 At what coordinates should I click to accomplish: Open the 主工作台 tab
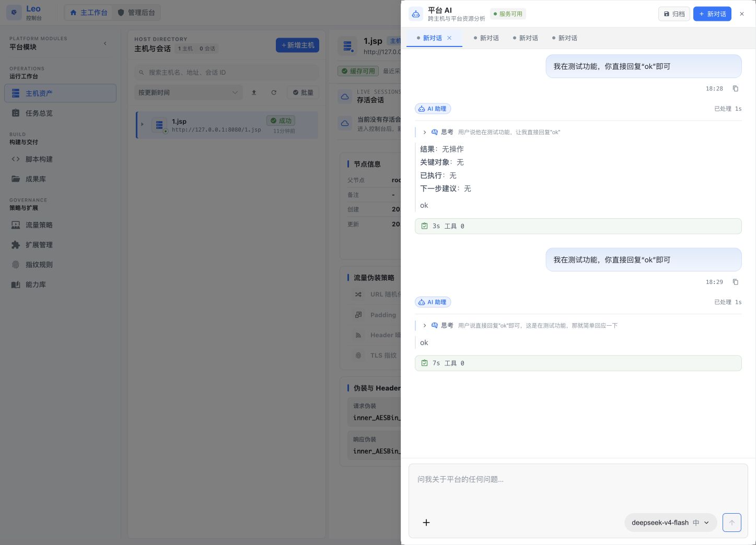(88, 13)
